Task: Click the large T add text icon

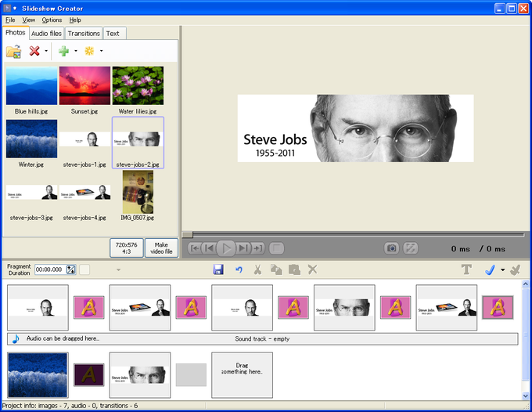Action: point(466,269)
